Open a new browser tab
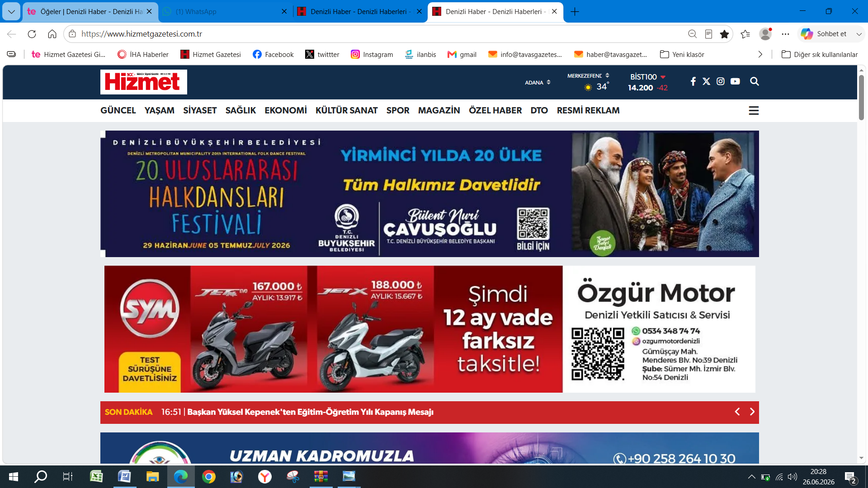This screenshot has width=868, height=488. click(x=575, y=12)
